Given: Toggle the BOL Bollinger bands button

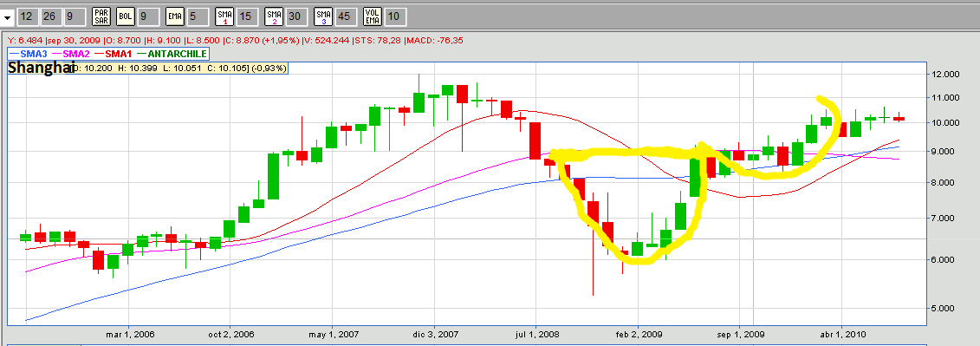Looking at the screenshot, I should click(x=126, y=16).
